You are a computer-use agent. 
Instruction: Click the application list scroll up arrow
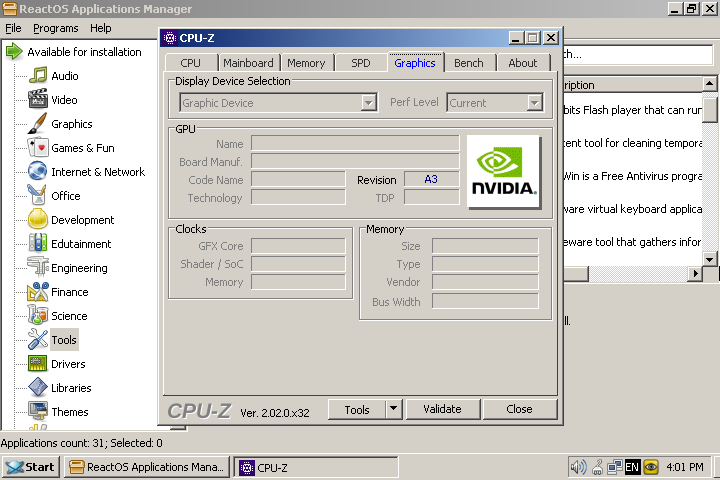tap(709, 84)
